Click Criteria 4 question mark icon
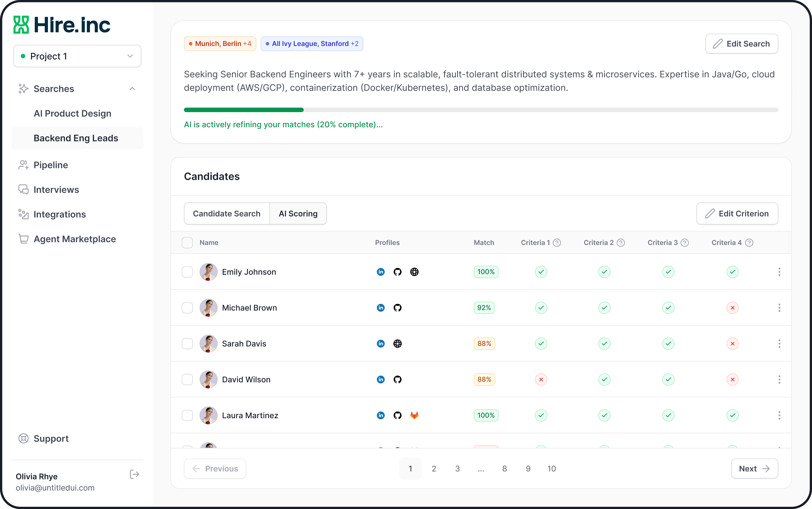This screenshot has height=509, width=812. coord(749,243)
